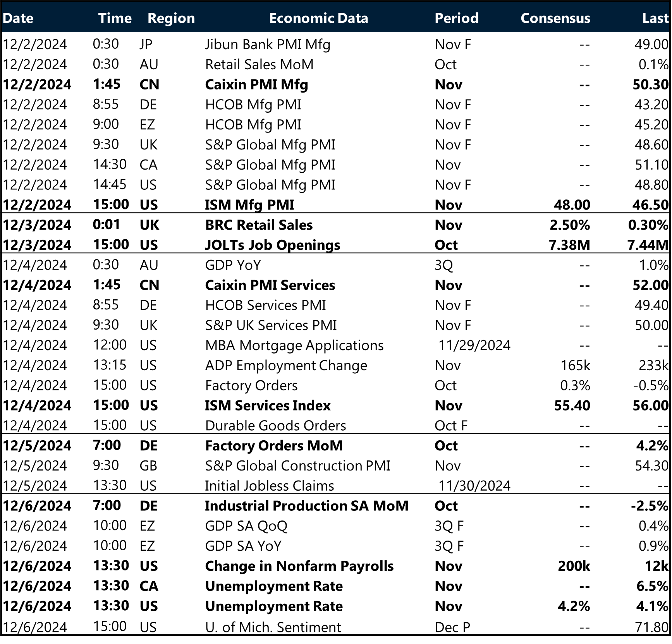Viewport: 672px width, 644px height.
Task: Select the Industrial Production SA MoM cell
Action: (x=307, y=506)
